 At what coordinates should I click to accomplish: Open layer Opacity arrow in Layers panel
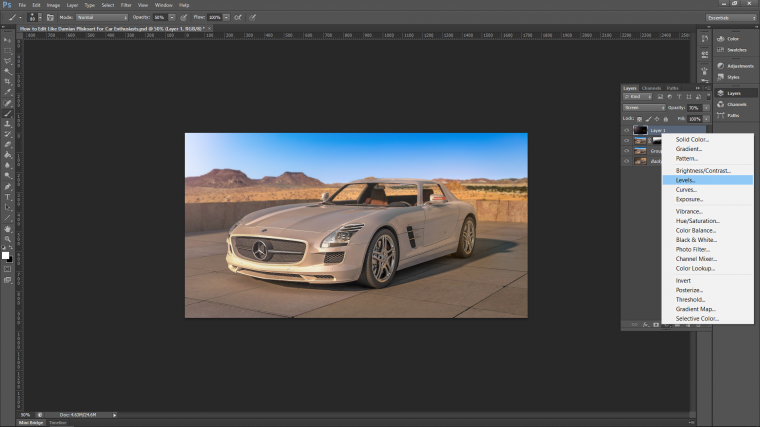(x=706, y=108)
